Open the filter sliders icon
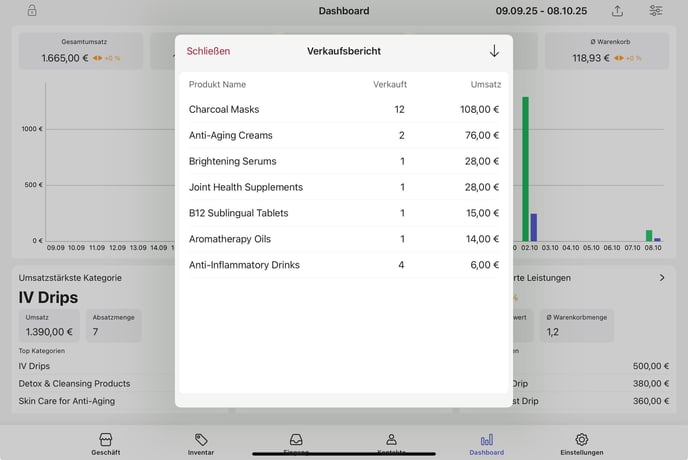 656,11
